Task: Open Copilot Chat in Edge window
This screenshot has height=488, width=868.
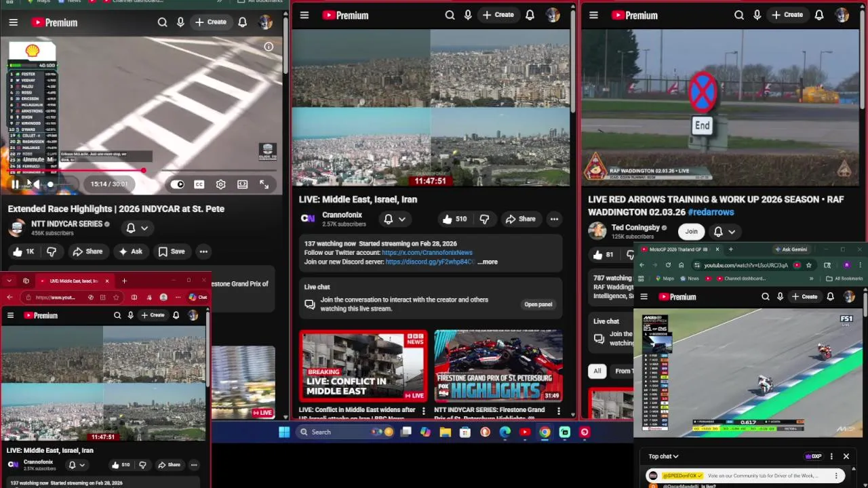Action: [197, 297]
